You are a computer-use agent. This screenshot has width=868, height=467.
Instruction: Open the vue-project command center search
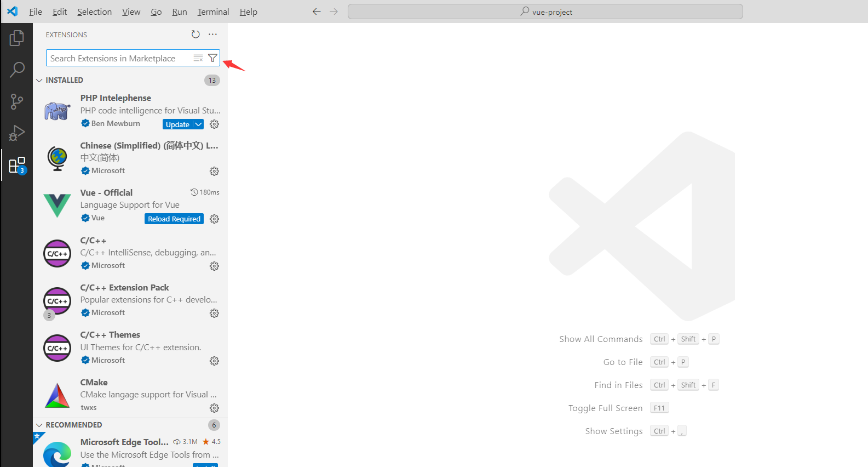coord(545,12)
